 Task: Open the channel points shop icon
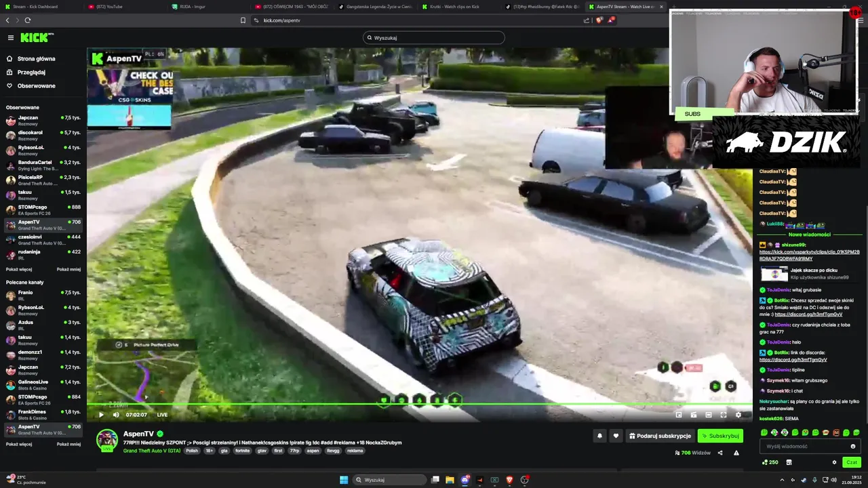[x=789, y=462]
